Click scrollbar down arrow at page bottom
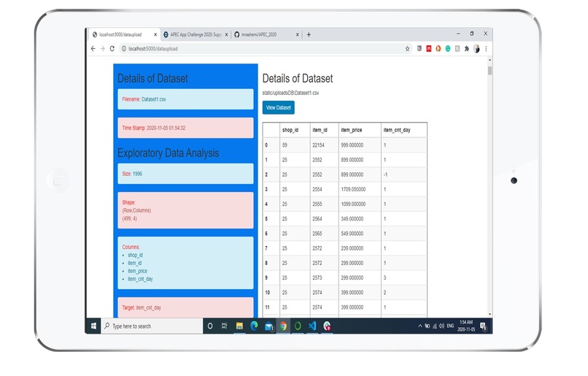588x376 pixels. (x=490, y=314)
